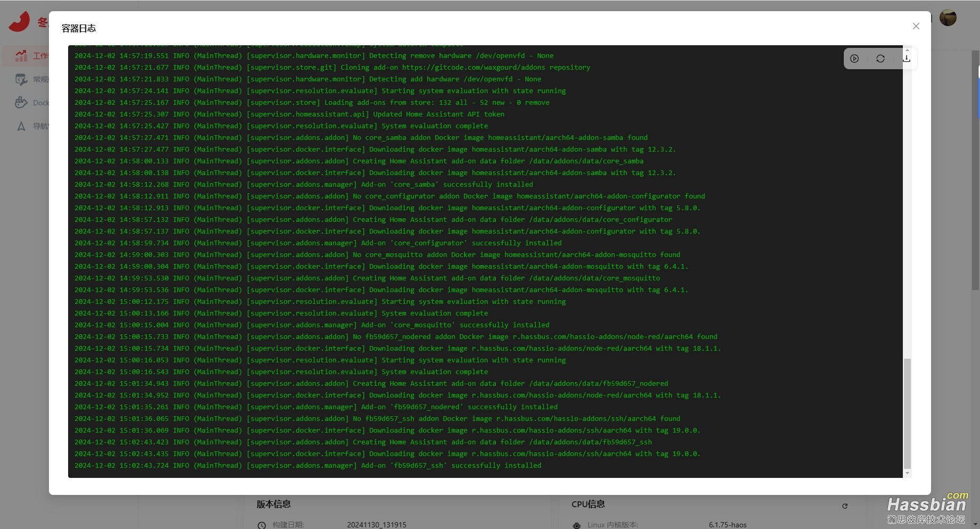Refresh the container log output
The height and width of the screenshot is (529, 980).
click(881, 59)
